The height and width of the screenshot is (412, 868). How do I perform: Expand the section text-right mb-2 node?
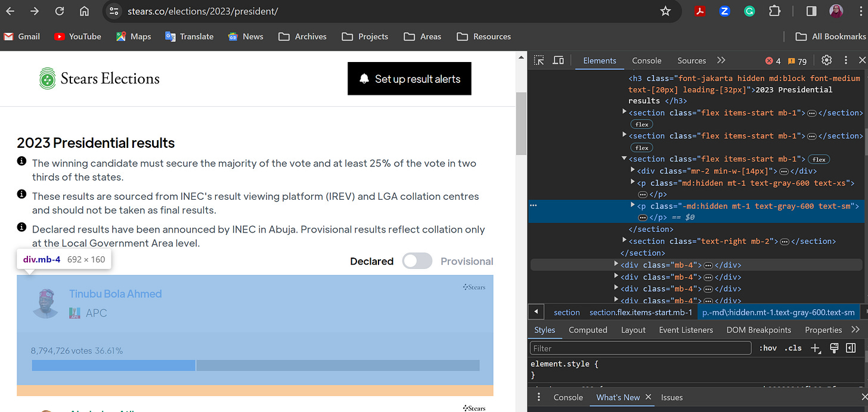(625, 240)
